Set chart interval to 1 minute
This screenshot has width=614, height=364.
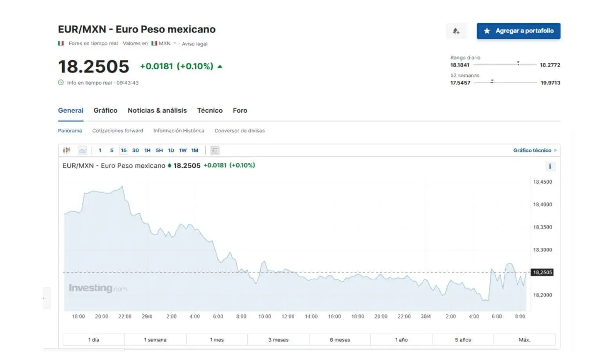(x=100, y=150)
